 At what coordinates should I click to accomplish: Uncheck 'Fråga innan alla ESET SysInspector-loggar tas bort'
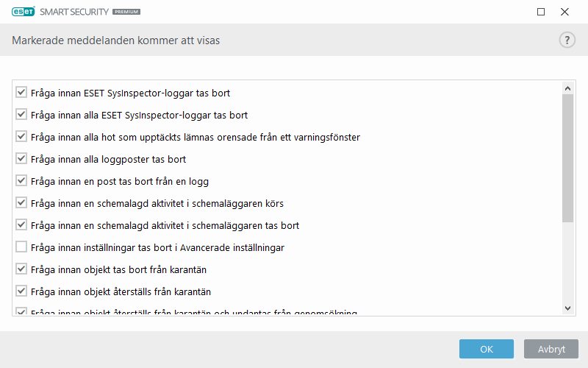pyautogui.click(x=21, y=115)
